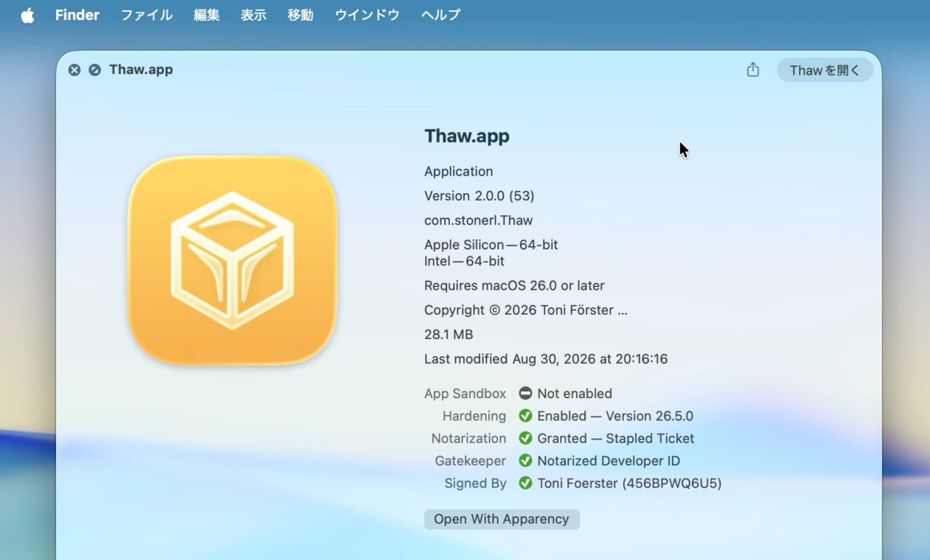
Task: Click the Open With Apparency button
Action: coord(501,519)
